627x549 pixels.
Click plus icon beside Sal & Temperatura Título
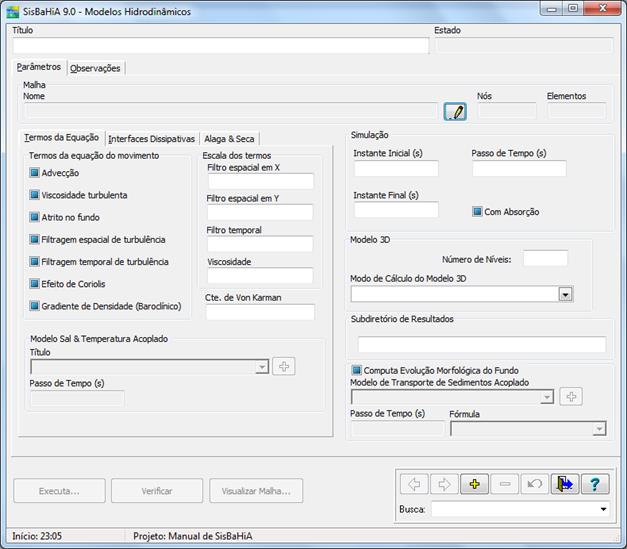pos(284,366)
